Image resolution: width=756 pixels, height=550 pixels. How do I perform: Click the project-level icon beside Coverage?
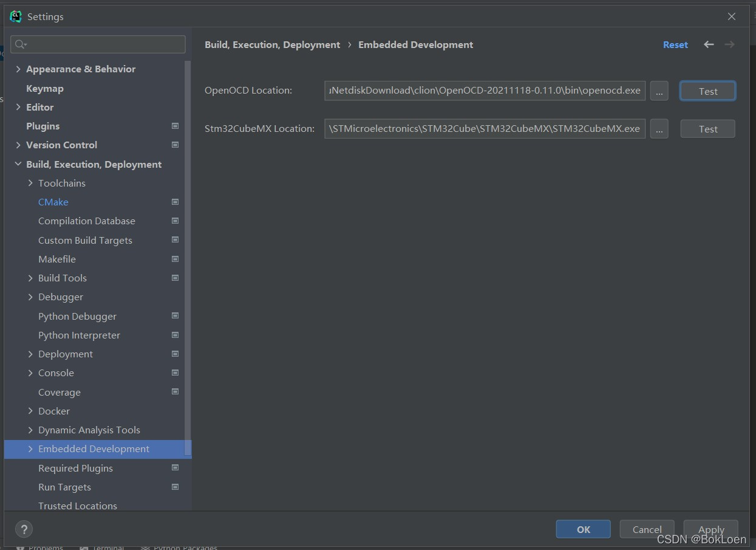coord(175,392)
